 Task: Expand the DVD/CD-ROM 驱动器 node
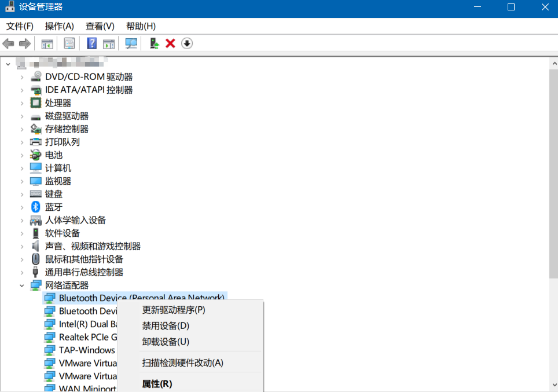pyautogui.click(x=22, y=77)
